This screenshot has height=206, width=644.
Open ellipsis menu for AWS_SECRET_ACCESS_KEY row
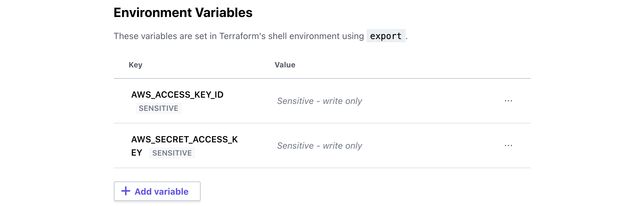508,146
